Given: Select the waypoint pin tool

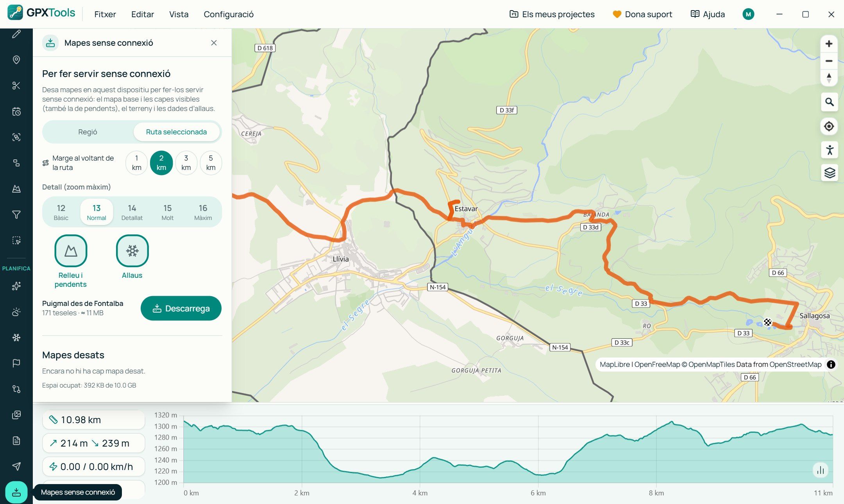Looking at the screenshot, I should 16,60.
